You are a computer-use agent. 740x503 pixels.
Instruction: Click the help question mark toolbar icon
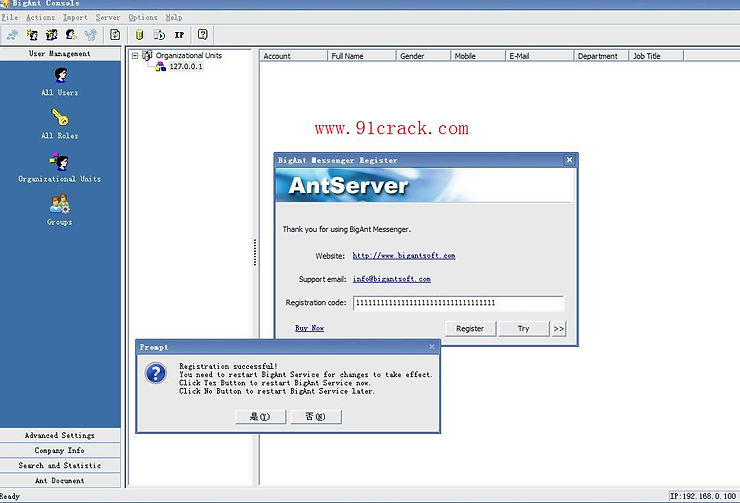pos(203,34)
